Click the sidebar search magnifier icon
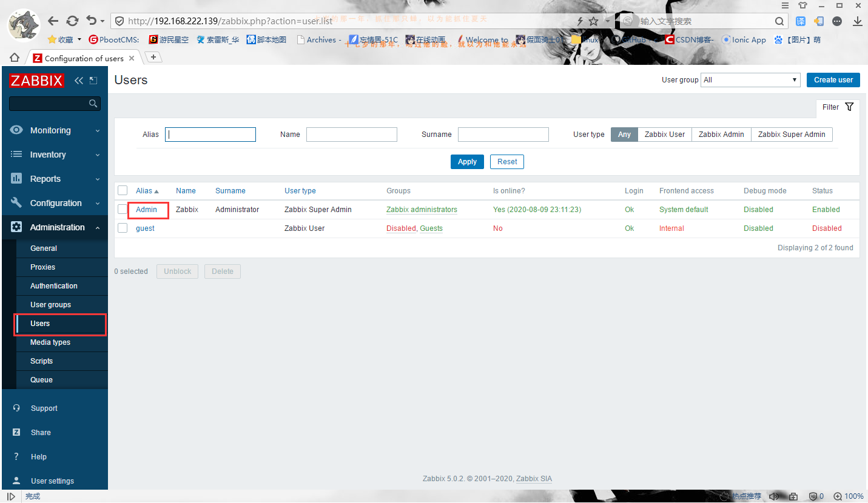 [x=93, y=104]
